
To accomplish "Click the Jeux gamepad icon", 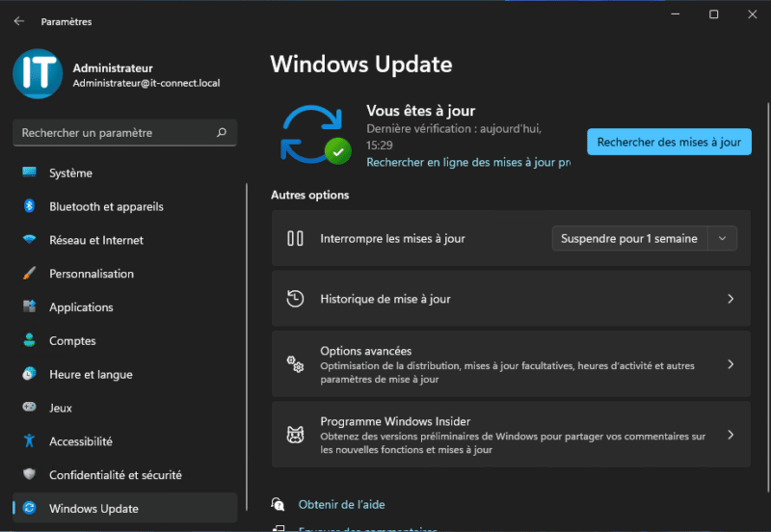I will [29, 408].
